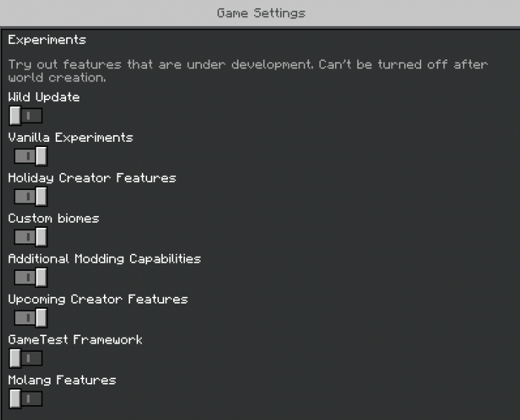Viewport: 520px width, 420px height.
Task: Turn off the Vanilla Experiments switch
Action: 30,157
